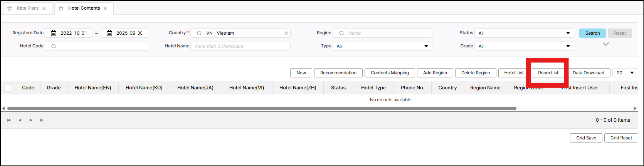The image size is (644, 166).
Task: Go to the last page of the grid
Action: pos(42,120)
